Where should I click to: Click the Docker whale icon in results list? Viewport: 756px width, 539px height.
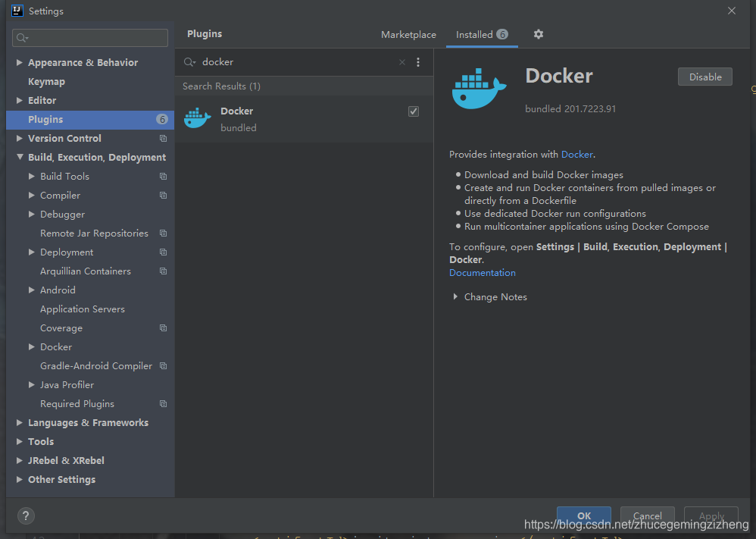click(197, 118)
